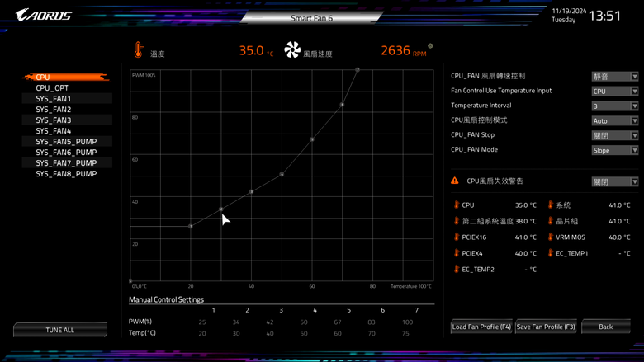Click fan curve point 7 at 100% PWM
The height and width of the screenshot is (362, 644).
358,70
